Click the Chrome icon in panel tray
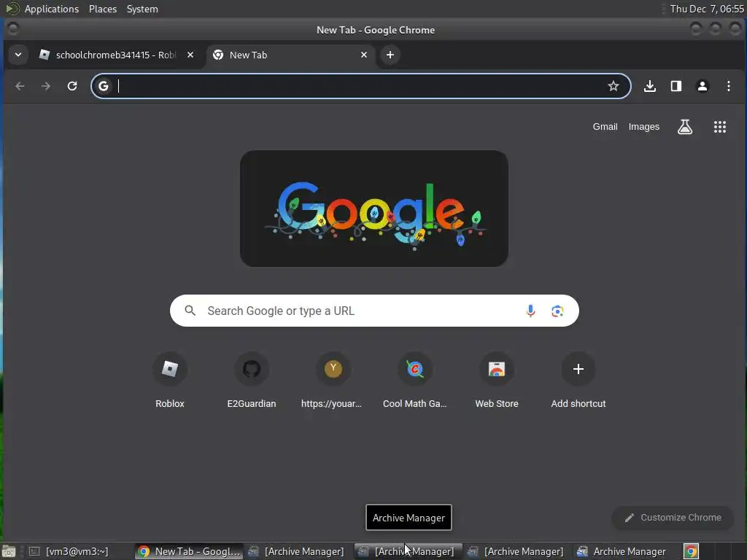The width and height of the screenshot is (747, 560). (x=691, y=551)
